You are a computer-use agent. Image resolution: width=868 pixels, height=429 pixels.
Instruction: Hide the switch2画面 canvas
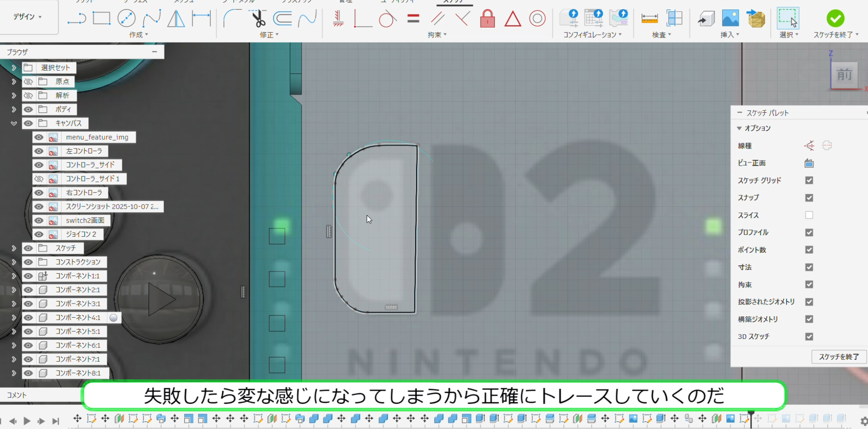pyautogui.click(x=39, y=220)
